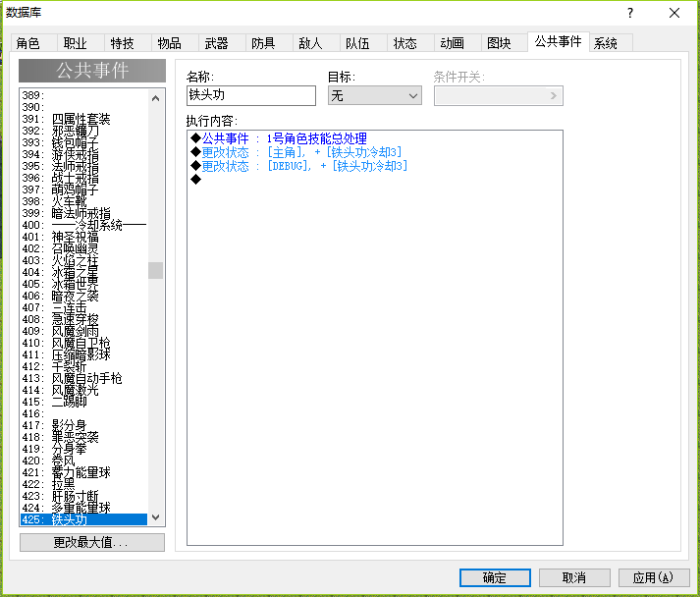Go to the 动画 tab
This screenshot has height=597, width=700.
pyautogui.click(x=458, y=43)
